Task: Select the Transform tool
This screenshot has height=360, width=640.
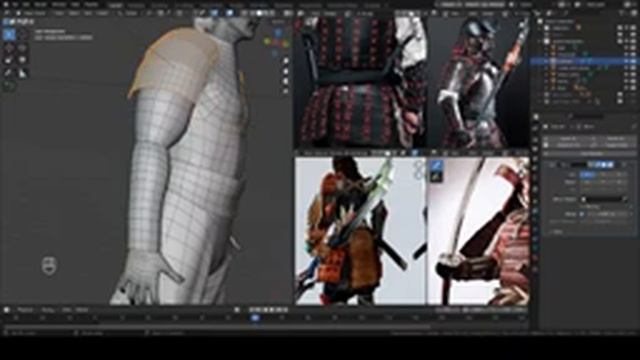Action: coord(23,60)
